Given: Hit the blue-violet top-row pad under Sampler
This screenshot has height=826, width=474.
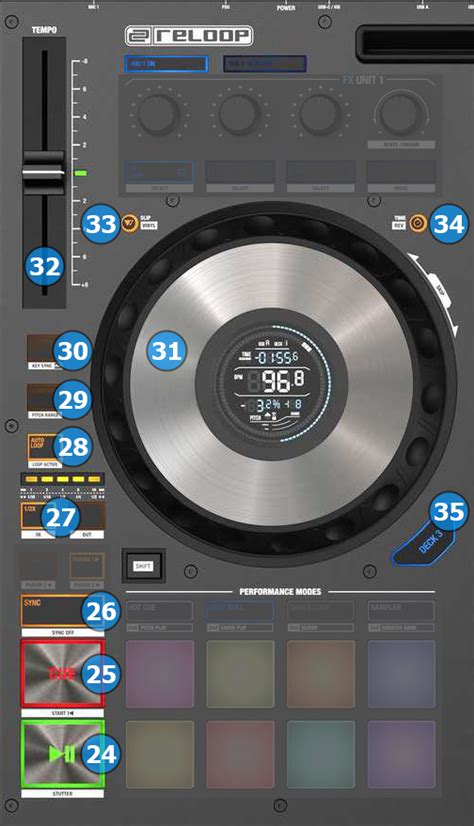Looking at the screenshot, I should point(401,674).
